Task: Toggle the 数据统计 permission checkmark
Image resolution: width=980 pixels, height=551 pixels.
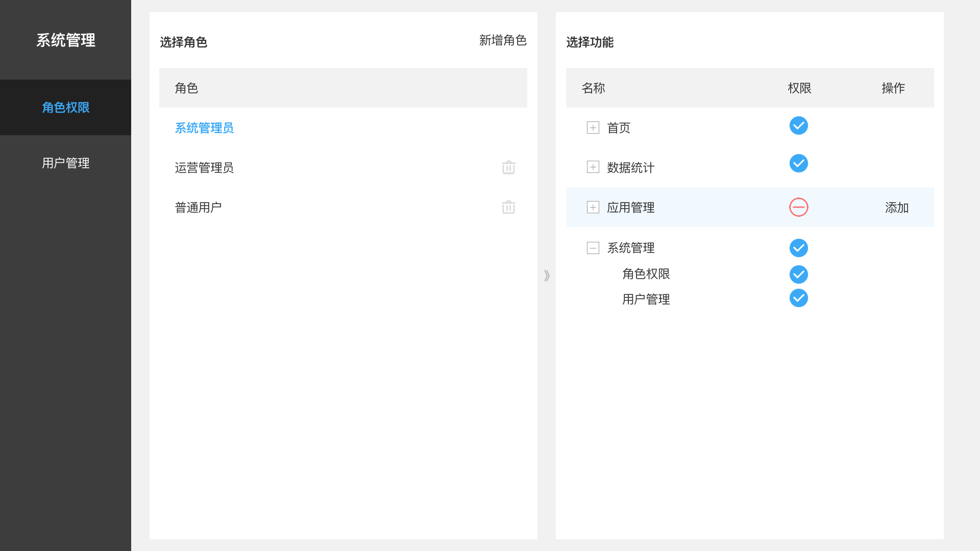Action: tap(798, 163)
